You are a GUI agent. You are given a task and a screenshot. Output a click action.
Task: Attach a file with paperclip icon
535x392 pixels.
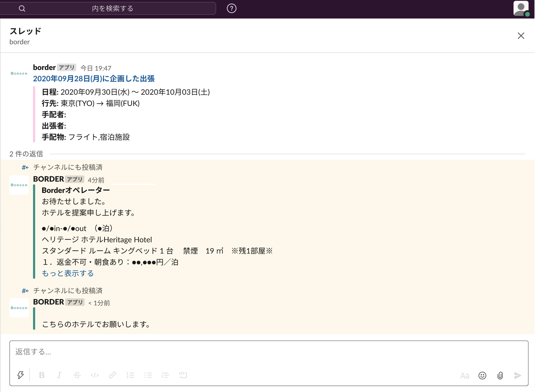point(500,376)
